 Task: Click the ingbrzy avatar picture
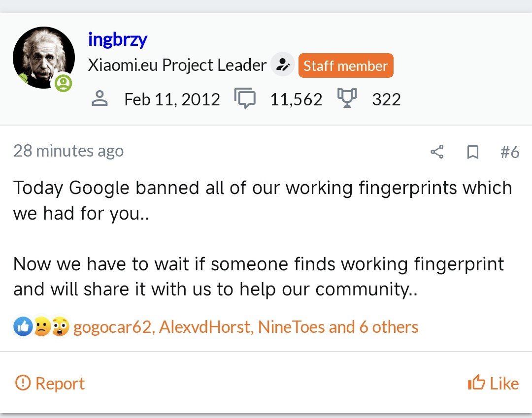click(x=43, y=57)
